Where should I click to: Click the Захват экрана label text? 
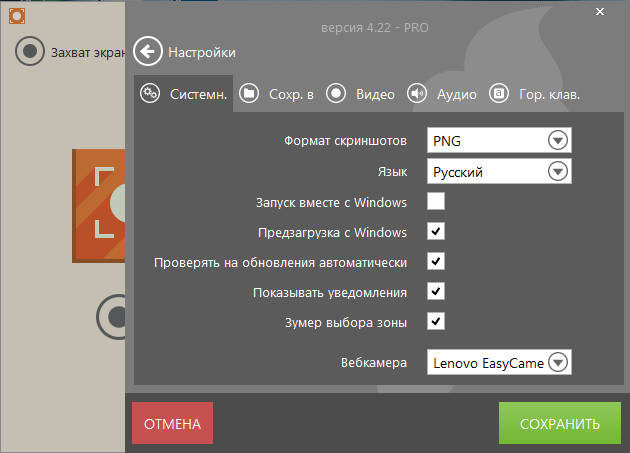pos(88,52)
